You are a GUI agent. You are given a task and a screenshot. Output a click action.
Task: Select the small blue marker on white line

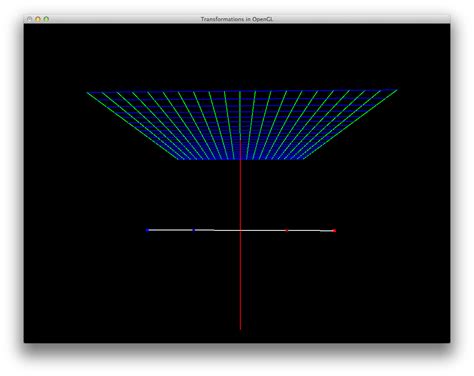[x=193, y=230]
